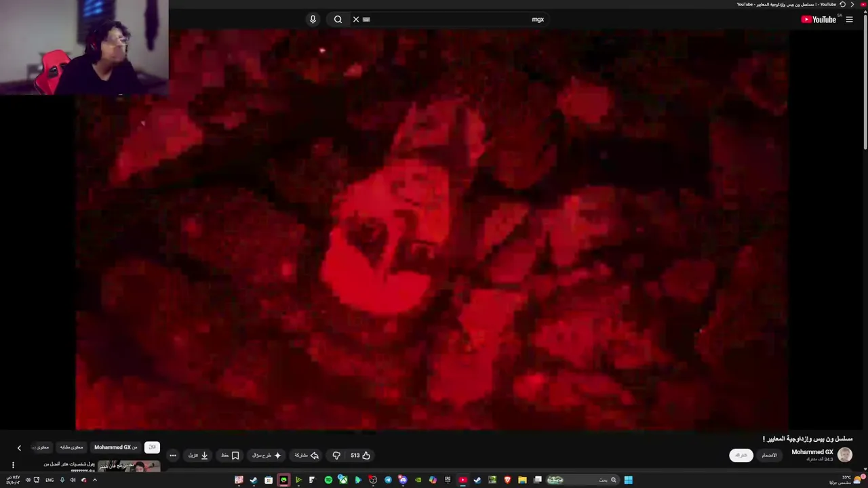Open the taskbar clock and date
Screen dimensions: 868x488
coord(12,480)
